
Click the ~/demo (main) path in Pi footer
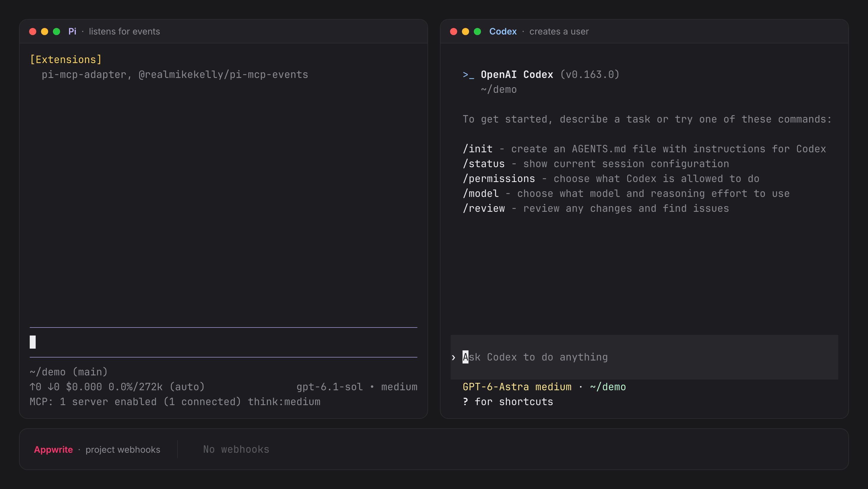pos(69,372)
